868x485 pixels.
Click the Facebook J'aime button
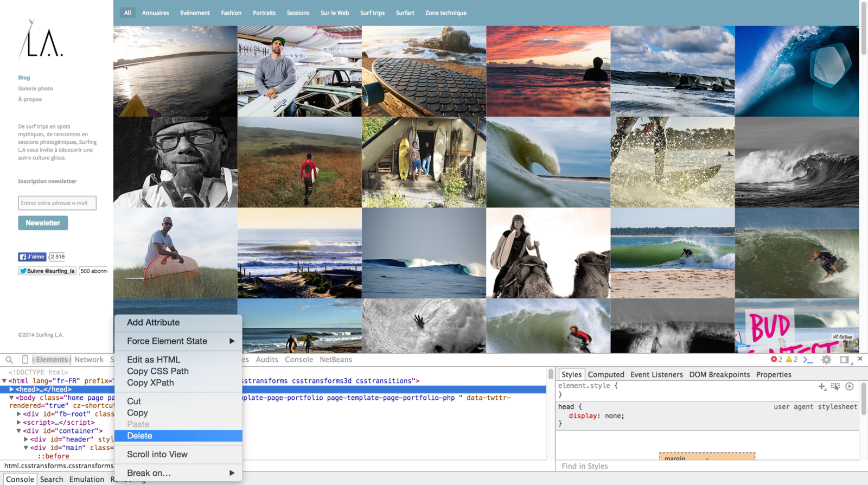(32, 257)
